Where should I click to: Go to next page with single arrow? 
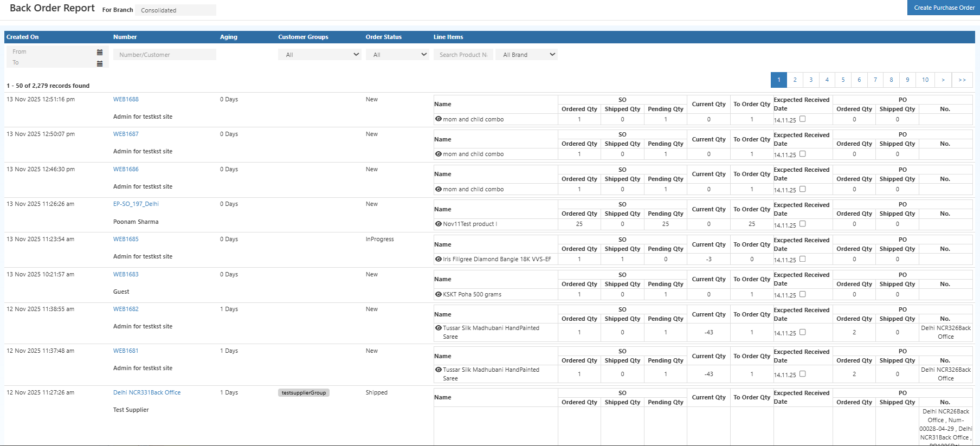943,80
